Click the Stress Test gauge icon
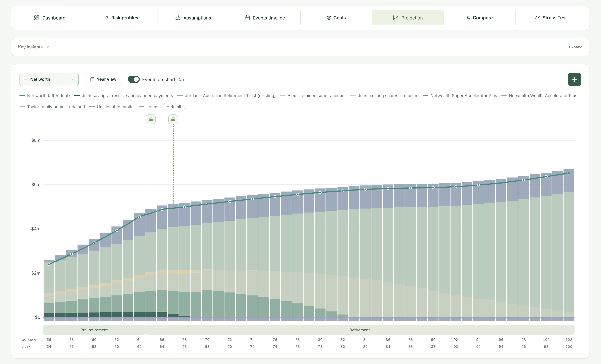The image size is (601, 364). pos(538,18)
